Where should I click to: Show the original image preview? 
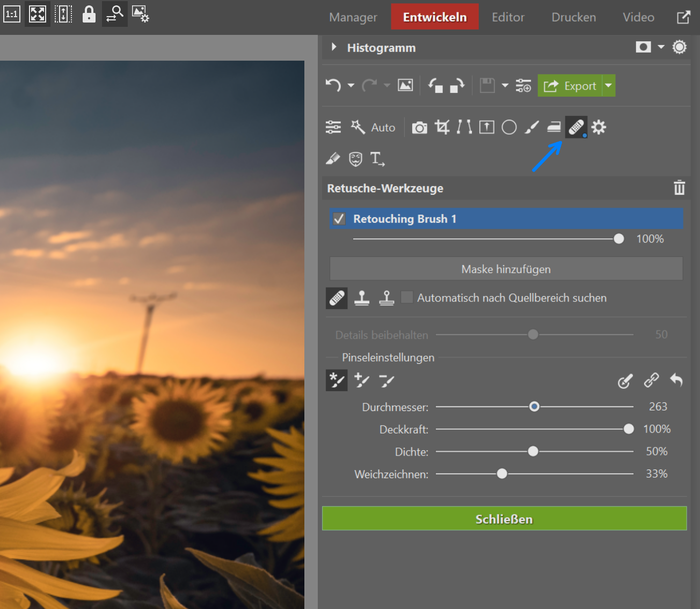[405, 85]
